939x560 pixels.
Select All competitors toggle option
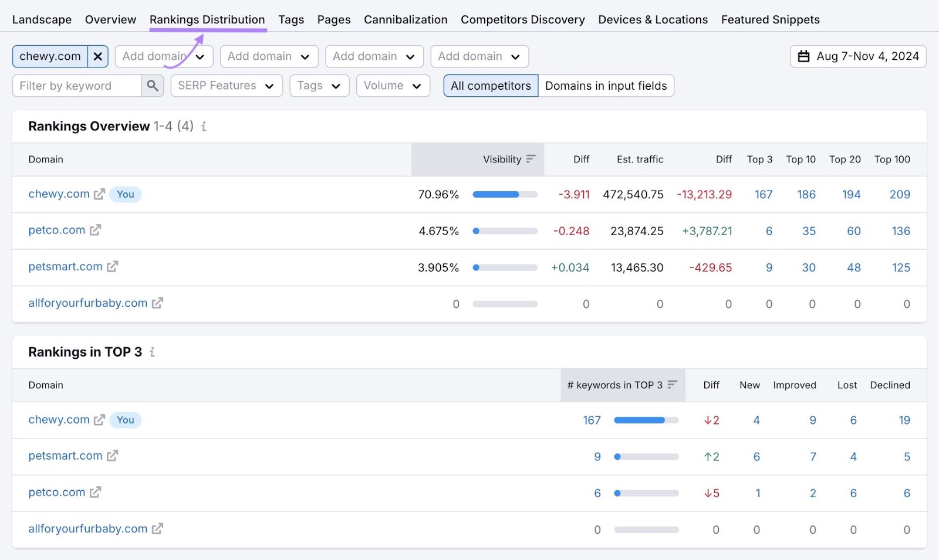491,86
